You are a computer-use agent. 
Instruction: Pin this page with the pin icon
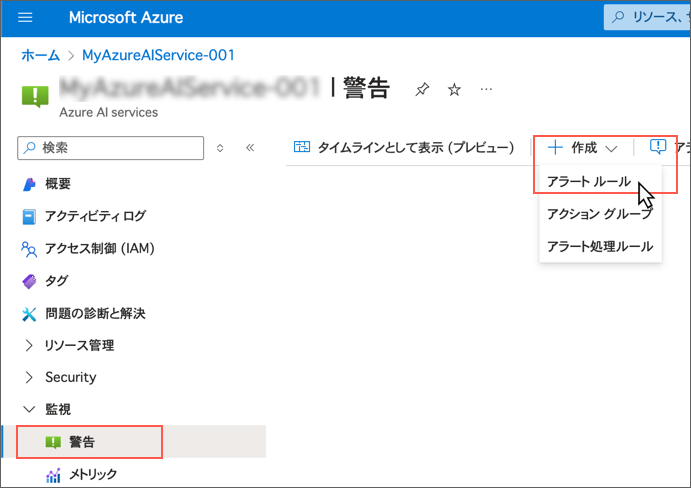[x=422, y=89]
